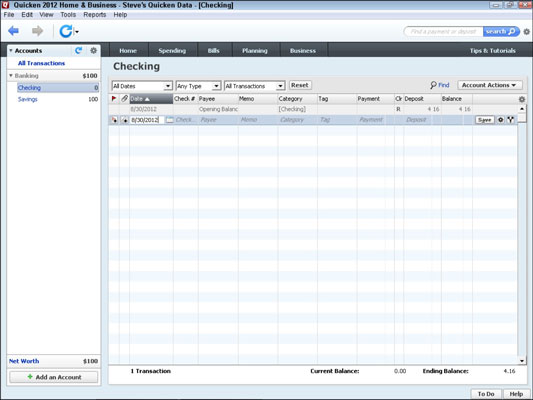Collapse the Banking section triangle
The width and height of the screenshot is (533, 400).
point(11,75)
